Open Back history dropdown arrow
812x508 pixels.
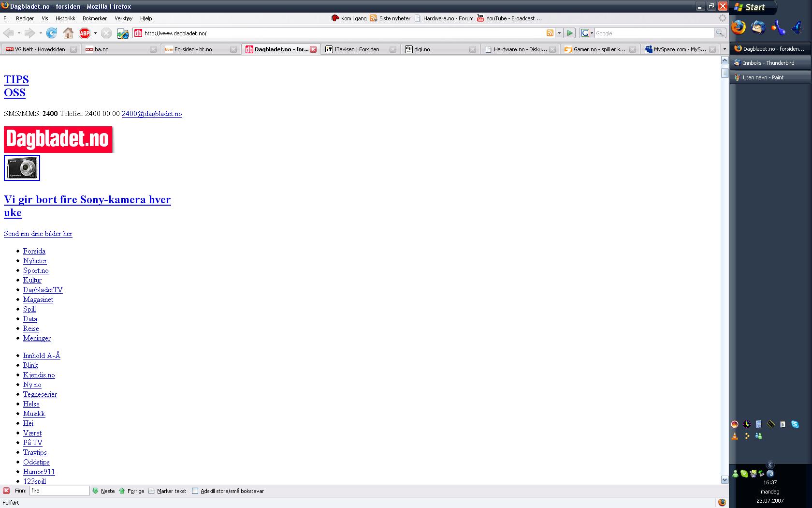point(19,33)
